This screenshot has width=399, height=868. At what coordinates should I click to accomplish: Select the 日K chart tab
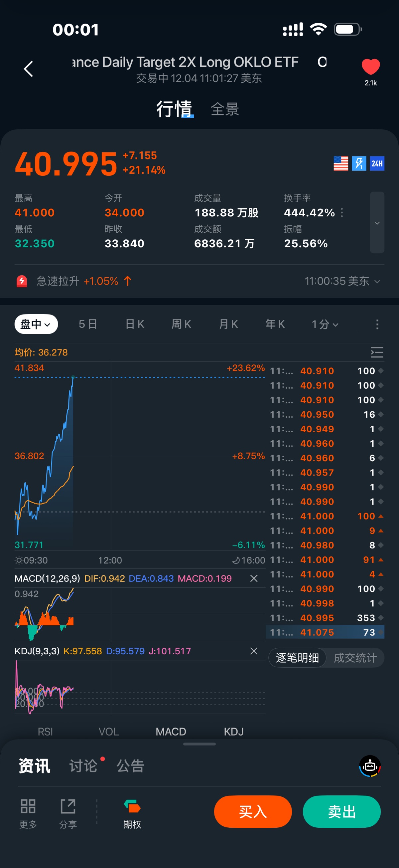coord(135,324)
